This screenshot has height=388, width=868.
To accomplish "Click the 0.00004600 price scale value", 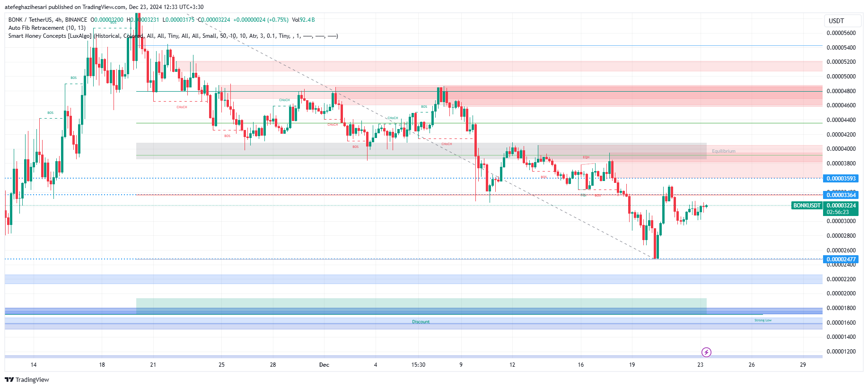I will click(x=841, y=105).
